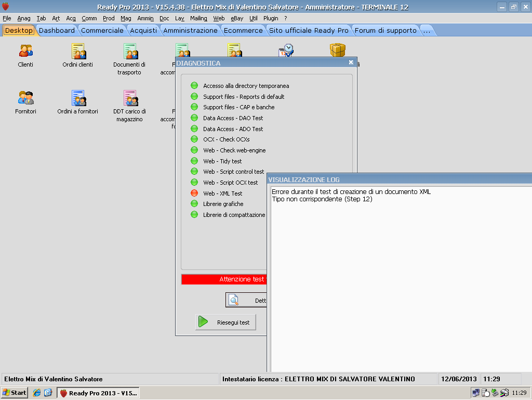Click the green play arrow on Riesegui test
This screenshot has width=532, height=400.
pos(203,321)
